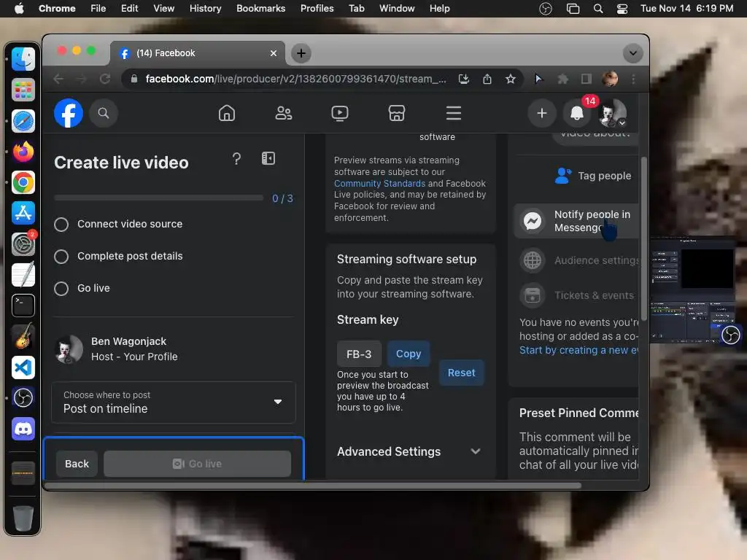Open Audience settings globe icon

coord(532,260)
